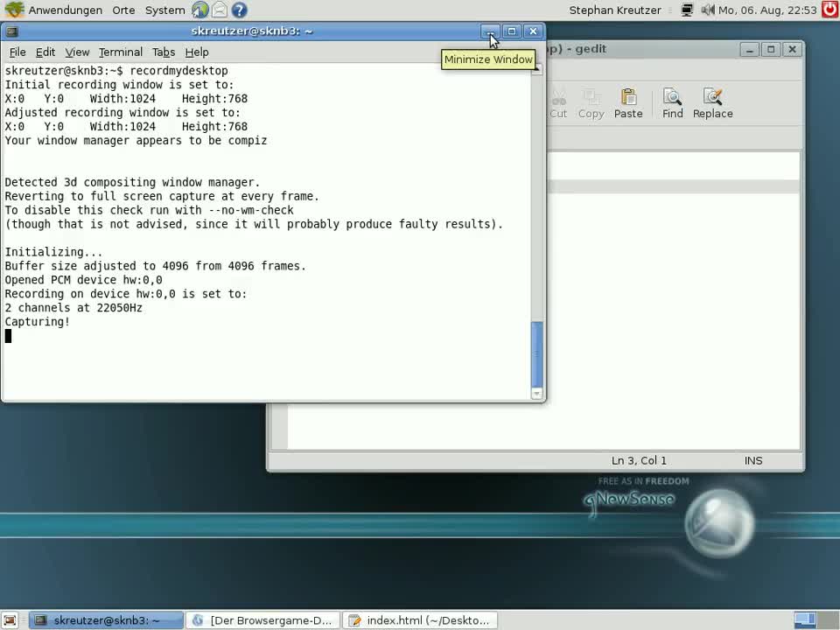Viewport: 840px width, 630px height.
Task: Switch to Der Browsergame-D... taskbar entry
Action: pyautogui.click(x=263, y=620)
